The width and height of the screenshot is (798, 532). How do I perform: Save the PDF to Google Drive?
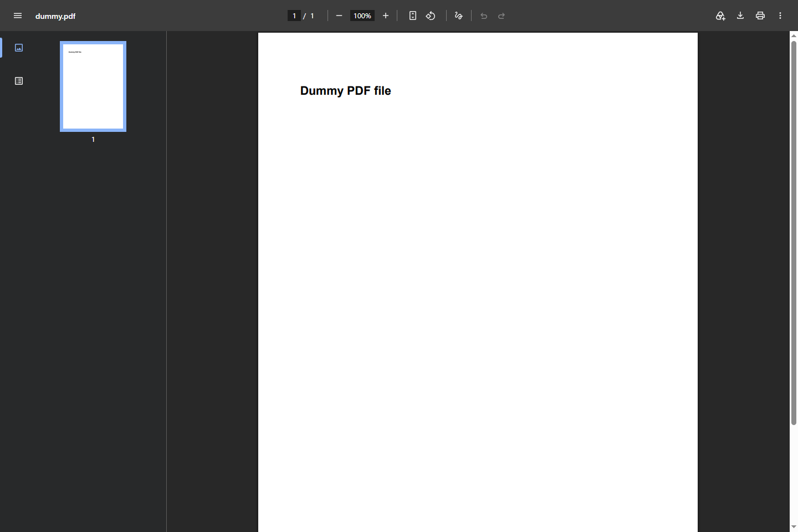click(x=720, y=16)
